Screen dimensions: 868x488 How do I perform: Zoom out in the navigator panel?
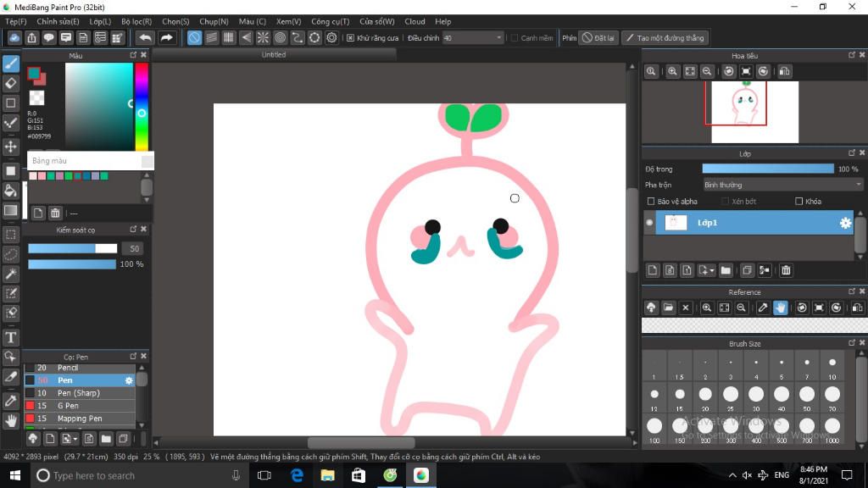coord(707,71)
